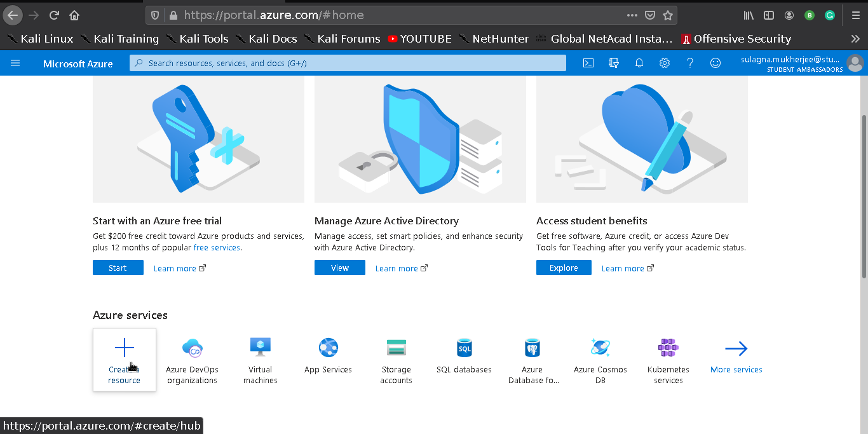Open Learn more under student benefits
The height and width of the screenshot is (434, 868).
pos(628,268)
